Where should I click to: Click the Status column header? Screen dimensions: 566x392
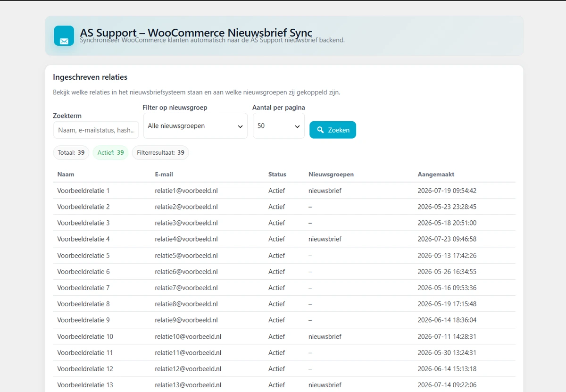[x=277, y=174]
